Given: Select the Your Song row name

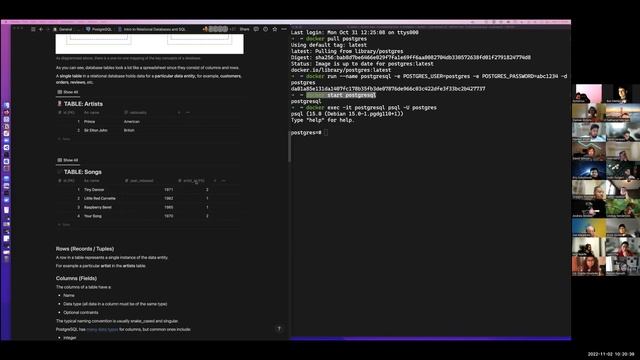Looking at the screenshot, I should coord(93,216).
